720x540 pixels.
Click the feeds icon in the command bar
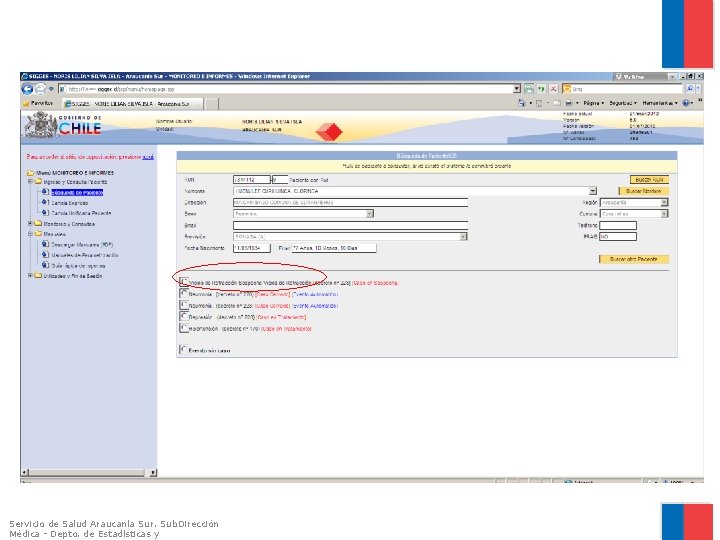[539, 103]
